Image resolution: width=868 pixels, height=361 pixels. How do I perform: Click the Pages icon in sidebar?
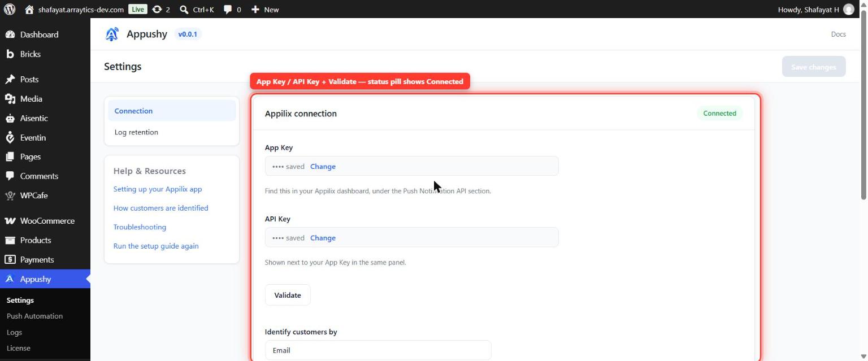(x=10, y=156)
